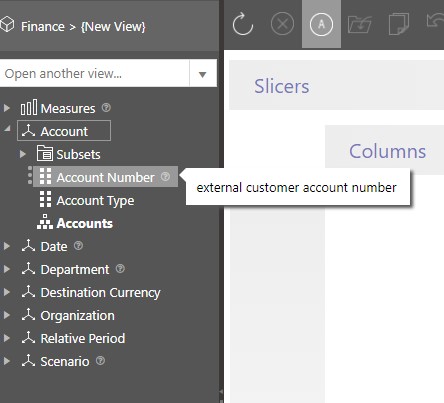Click inside the Open another view field

[x=95, y=73]
